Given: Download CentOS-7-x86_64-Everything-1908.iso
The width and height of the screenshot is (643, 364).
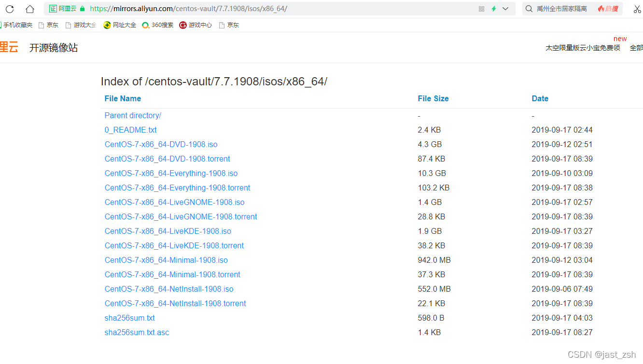Looking at the screenshot, I should coord(171,173).
